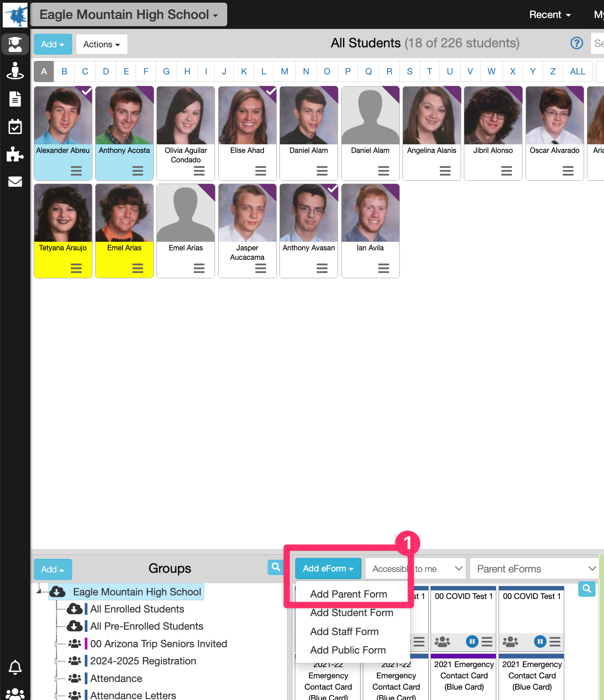The height and width of the screenshot is (700, 604).
Task: Deselect the checkmark on Elise Ahad card
Action: [270, 92]
